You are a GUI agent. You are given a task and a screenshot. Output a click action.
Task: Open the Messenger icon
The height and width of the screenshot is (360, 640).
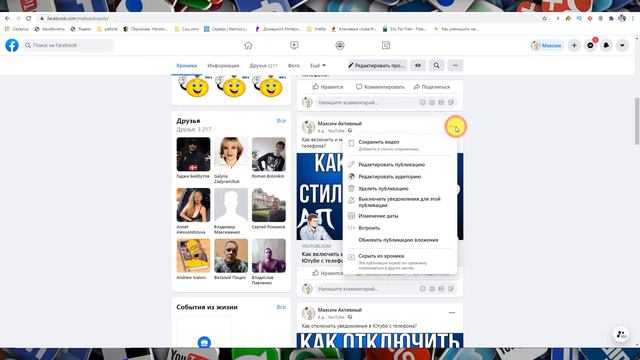click(590, 45)
